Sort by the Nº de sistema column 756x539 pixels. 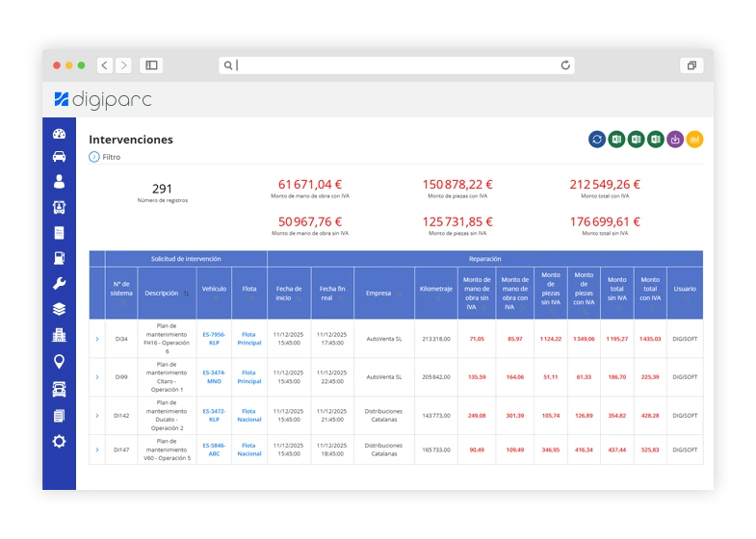(x=121, y=294)
